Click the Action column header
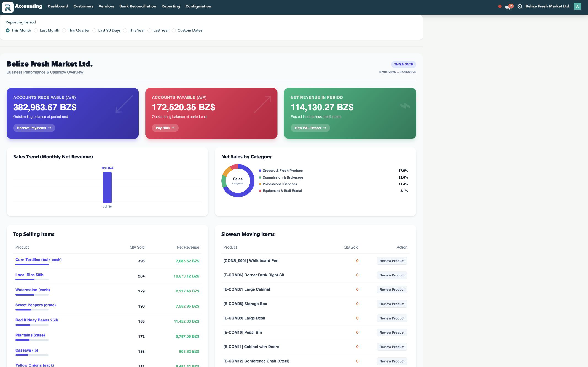588x367 pixels. coord(402,247)
